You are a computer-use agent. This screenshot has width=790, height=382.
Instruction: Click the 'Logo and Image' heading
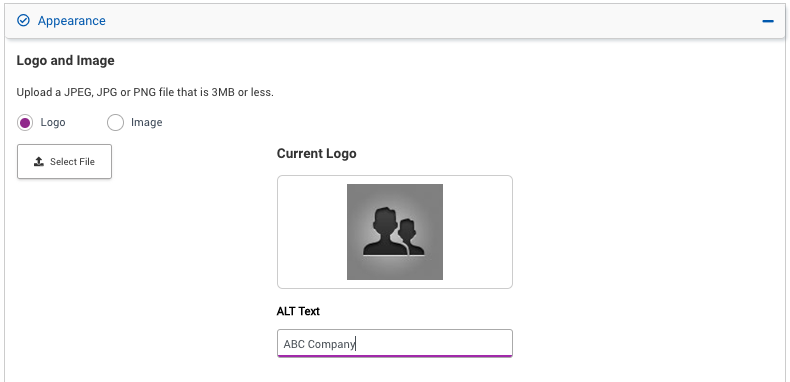pyautogui.click(x=65, y=60)
